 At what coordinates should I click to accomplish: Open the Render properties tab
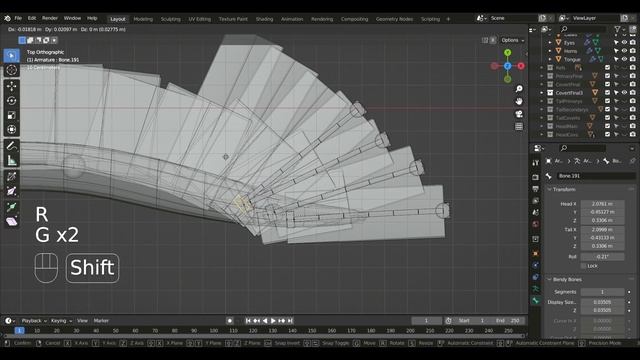coord(536,177)
